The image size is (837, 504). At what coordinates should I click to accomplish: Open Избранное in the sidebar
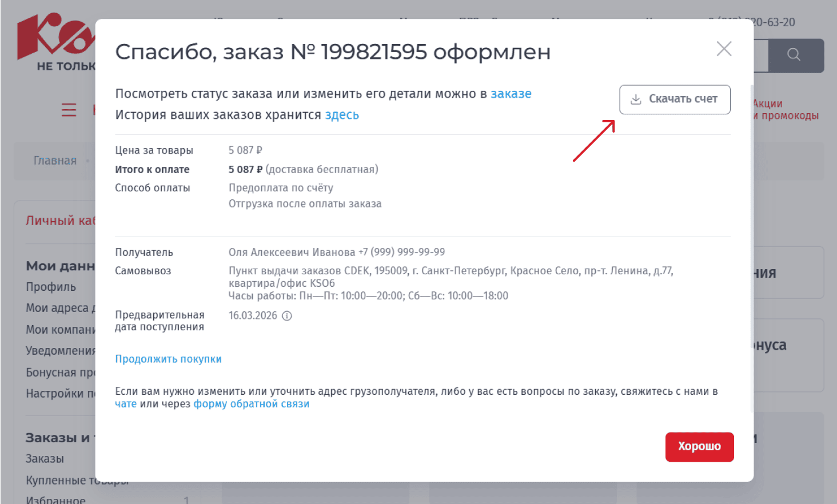click(55, 500)
